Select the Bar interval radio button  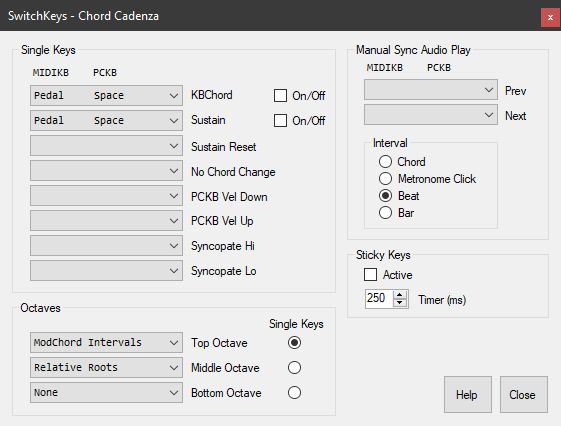pyautogui.click(x=385, y=213)
